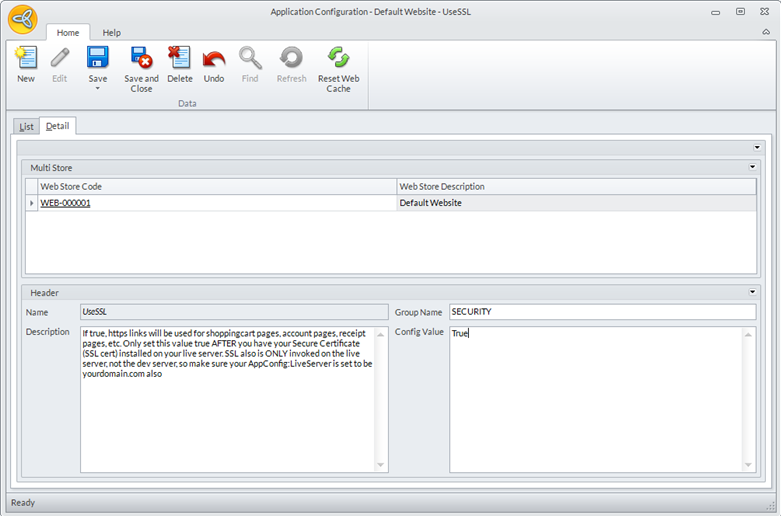Expand the top panel dropdown arrow

click(757, 147)
